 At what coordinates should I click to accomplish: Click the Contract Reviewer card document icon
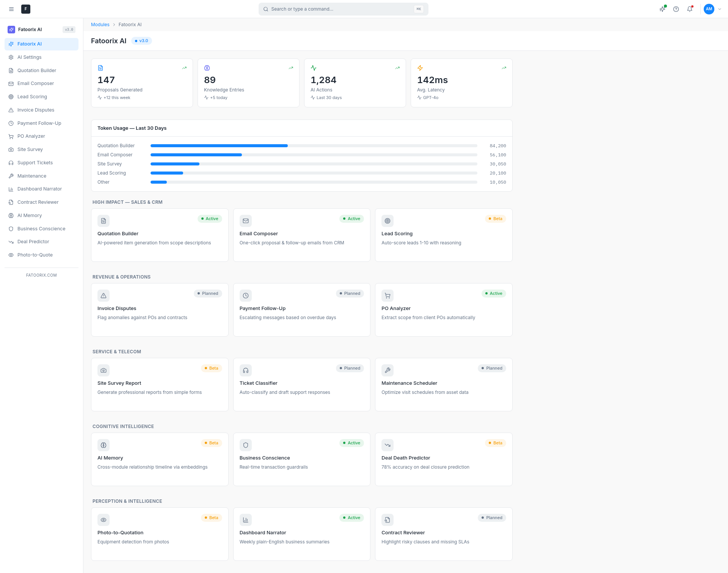388,520
